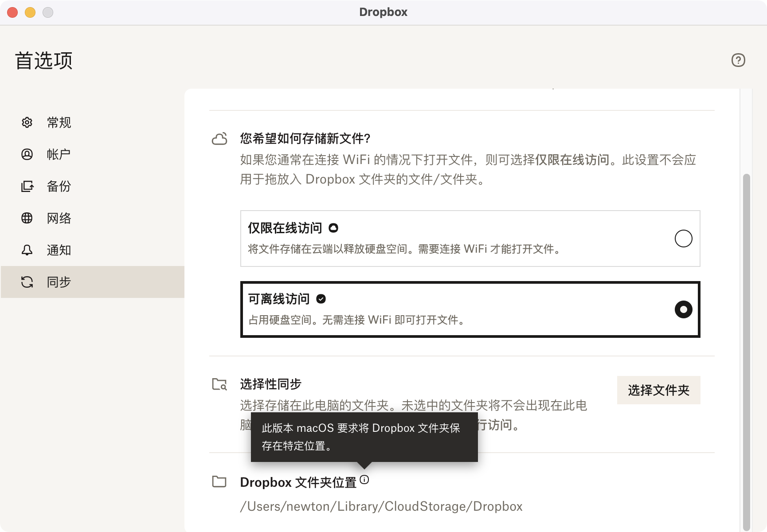Click the online-only cloud badge after 仅限在线访问
The height and width of the screenshot is (532, 767).
(333, 228)
